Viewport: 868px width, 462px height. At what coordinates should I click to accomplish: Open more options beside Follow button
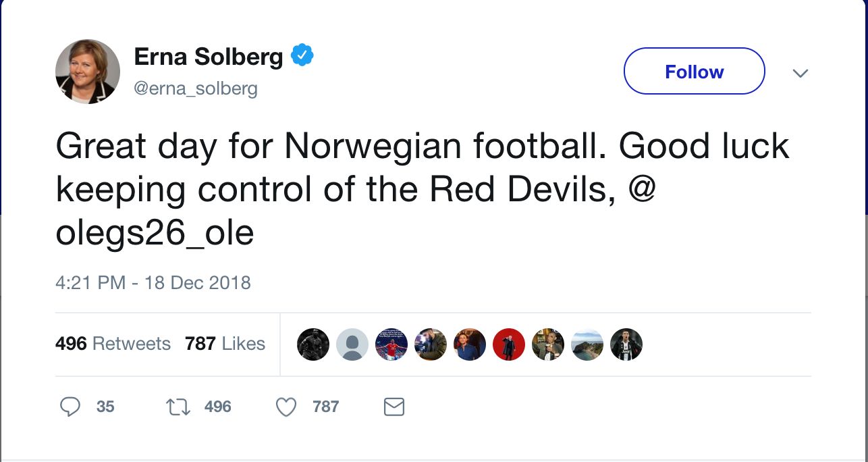(801, 73)
